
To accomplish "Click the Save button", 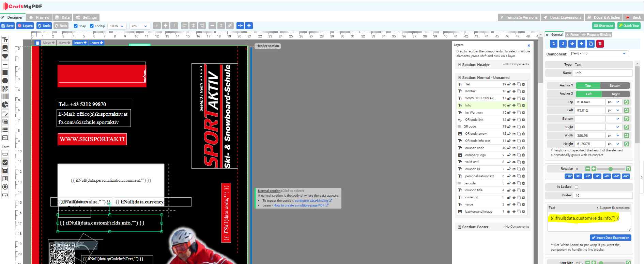I will point(7,26).
